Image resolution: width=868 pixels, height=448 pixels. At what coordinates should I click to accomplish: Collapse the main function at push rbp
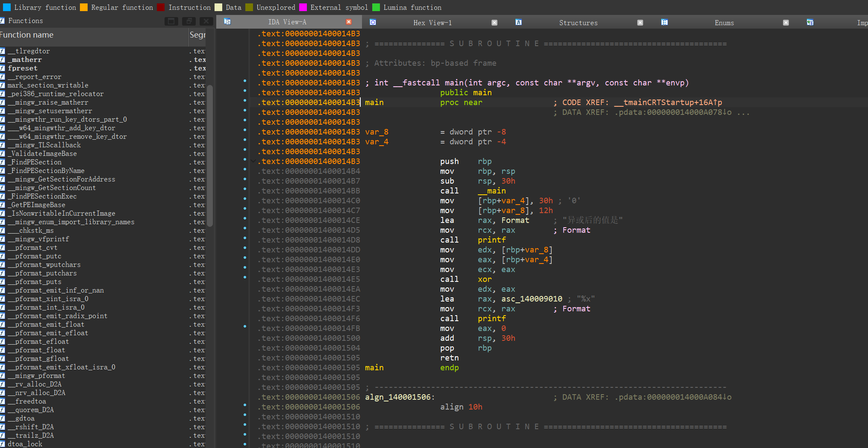(x=253, y=161)
